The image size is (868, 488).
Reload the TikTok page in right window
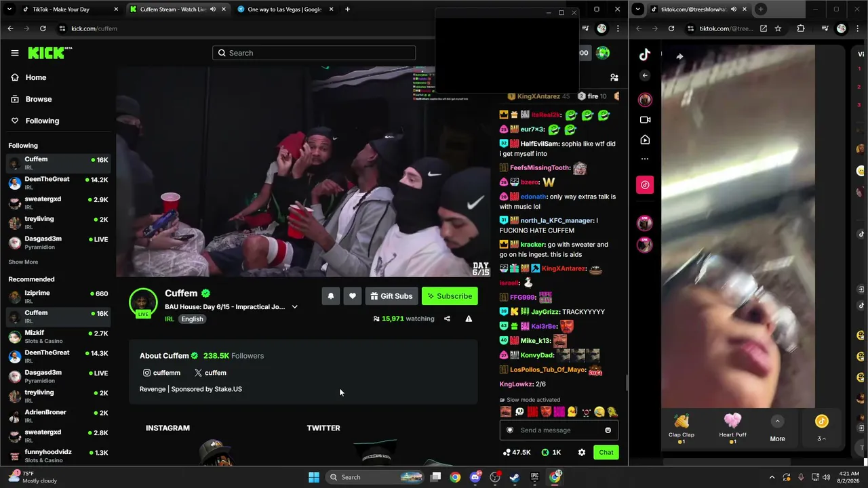point(671,28)
